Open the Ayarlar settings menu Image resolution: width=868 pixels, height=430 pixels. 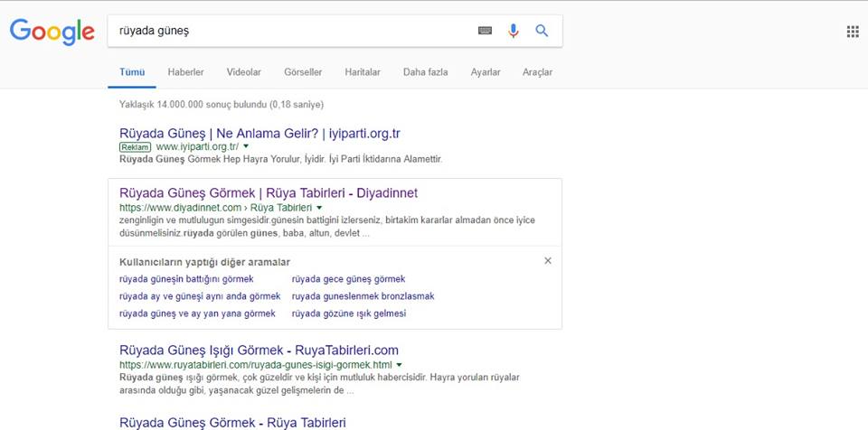(486, 72)
